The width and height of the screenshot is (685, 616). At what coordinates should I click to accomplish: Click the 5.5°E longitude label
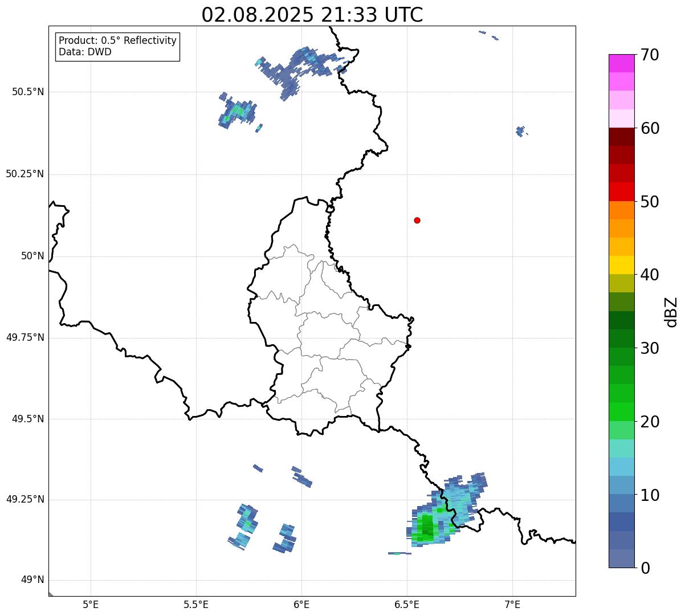(196, 604)
